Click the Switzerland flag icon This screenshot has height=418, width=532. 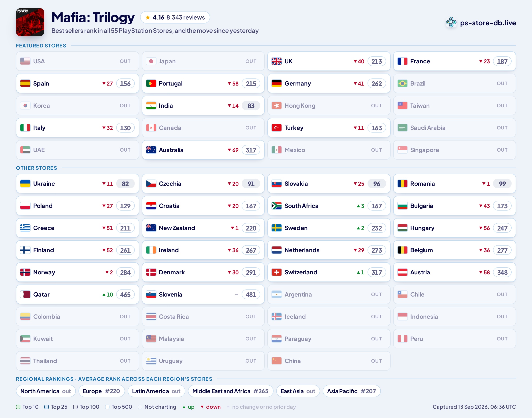(x=276, y=272)
